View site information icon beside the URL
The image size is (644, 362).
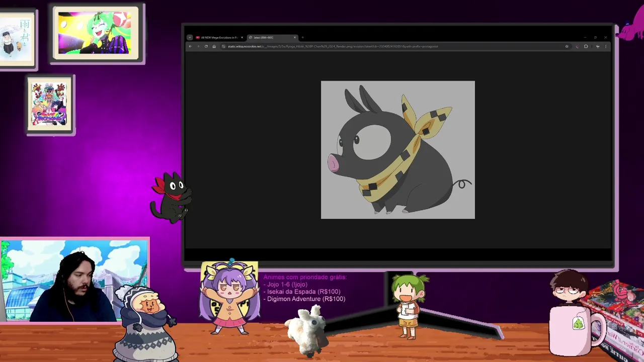(x=223, y=46)
